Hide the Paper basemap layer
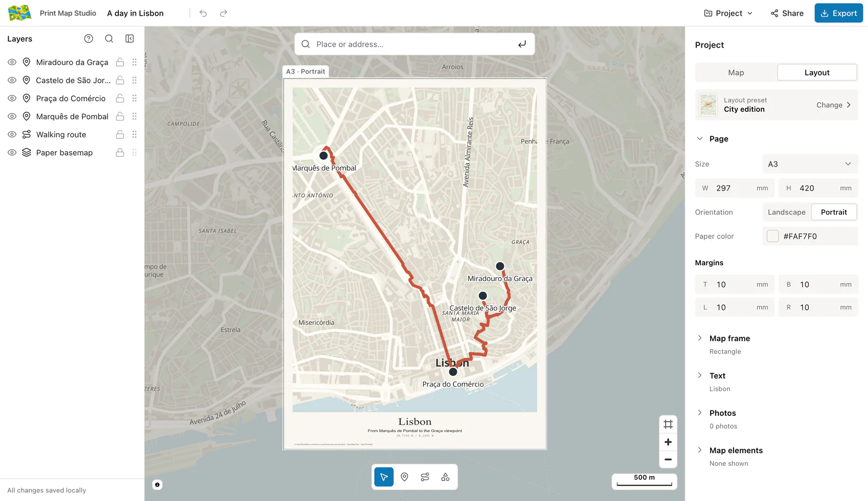Screen dimensions: 868x501 [12, 152]
